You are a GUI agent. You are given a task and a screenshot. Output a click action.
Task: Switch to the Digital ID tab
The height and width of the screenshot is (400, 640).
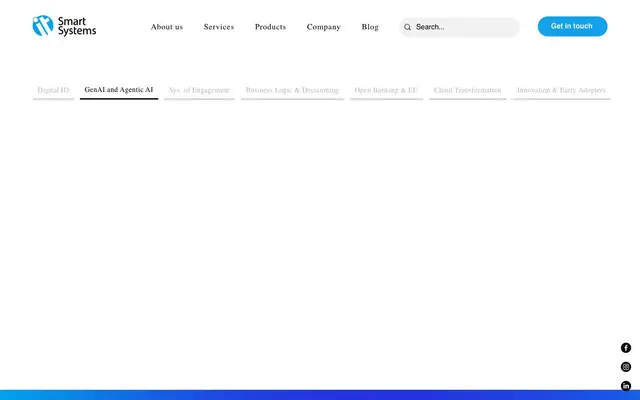[x=53, y=90]
